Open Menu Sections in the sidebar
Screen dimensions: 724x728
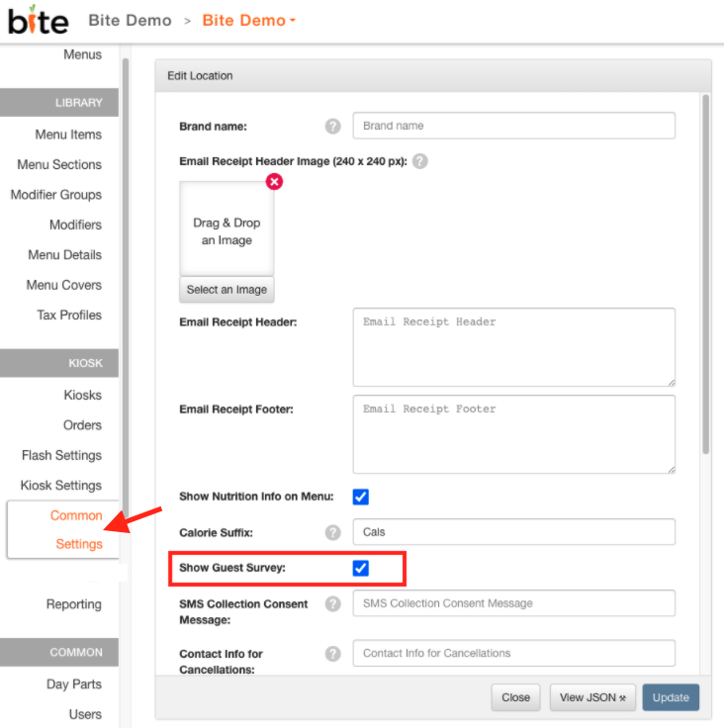point(59,165)
